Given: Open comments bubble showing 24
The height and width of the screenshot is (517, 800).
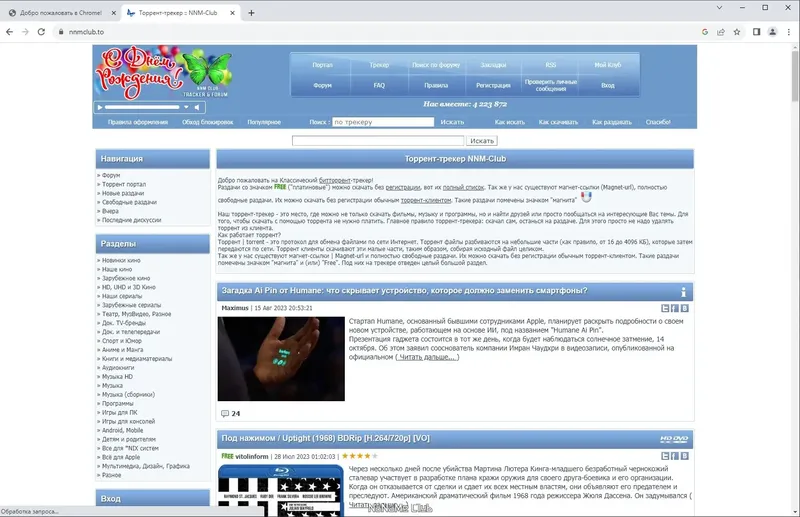Looking at the screenshot, I should coord(225,413).
